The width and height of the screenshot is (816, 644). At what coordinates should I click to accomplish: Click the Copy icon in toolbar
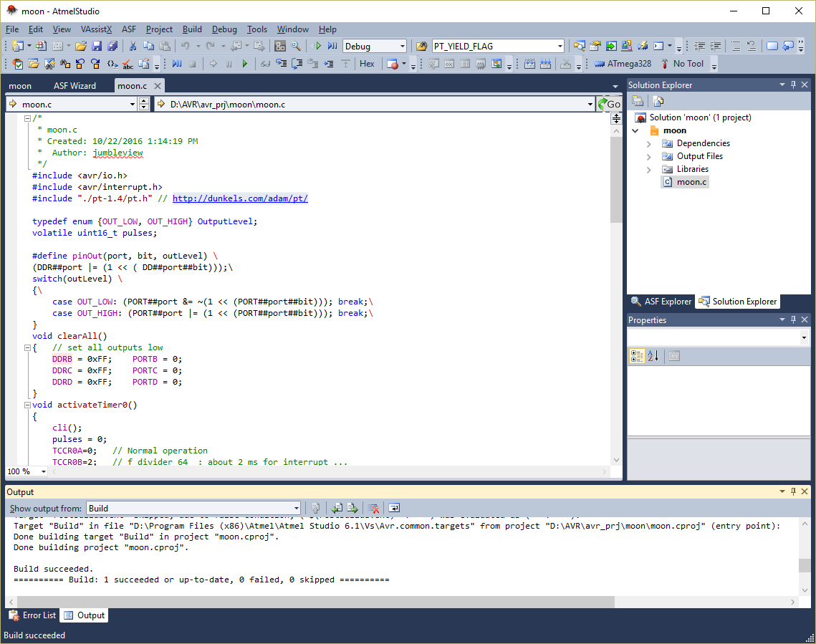click(148, 46)
